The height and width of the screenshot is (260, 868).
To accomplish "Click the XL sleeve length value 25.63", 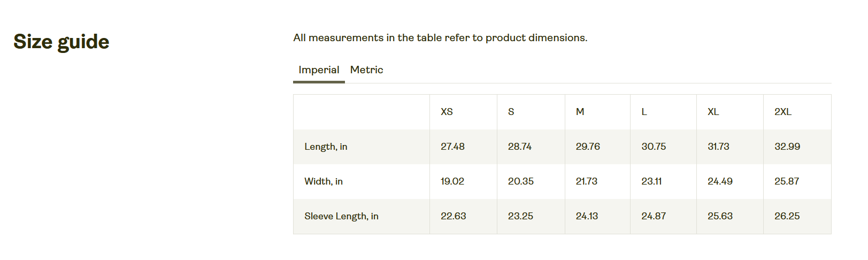I will pos(720,216).
